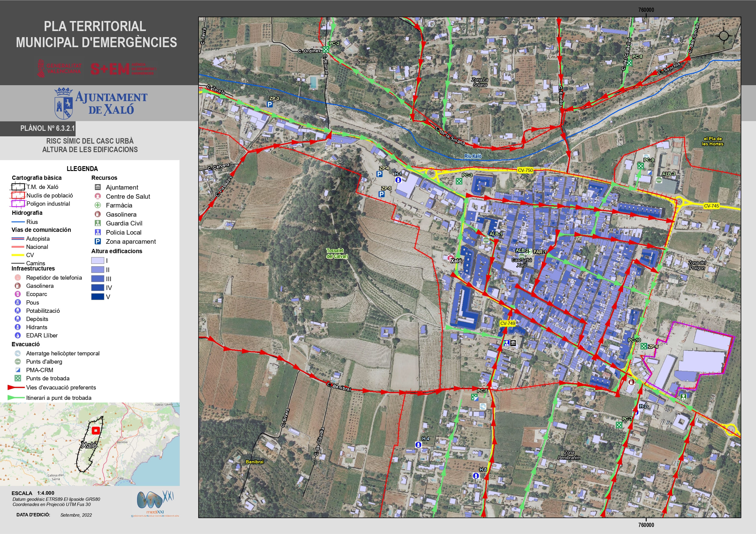756x534 pixels.
Task: Click the H-5 hydrant icon on map
Action: [475, 476]
